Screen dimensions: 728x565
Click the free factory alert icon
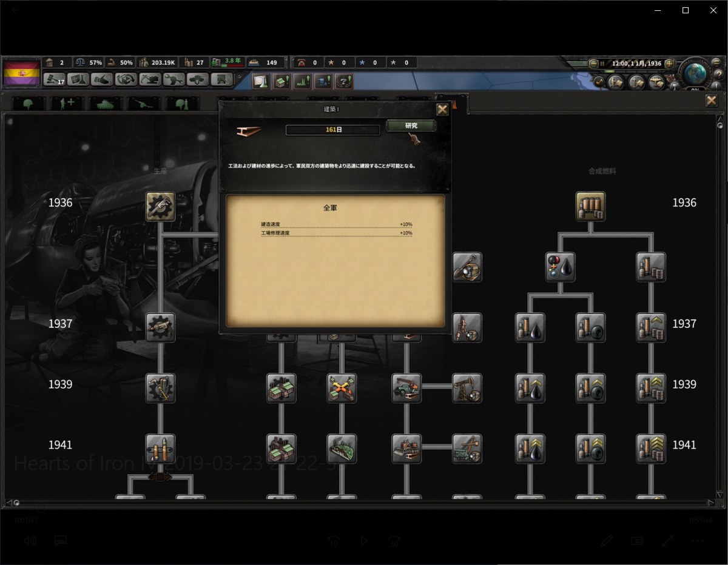(x=281, y=81)
